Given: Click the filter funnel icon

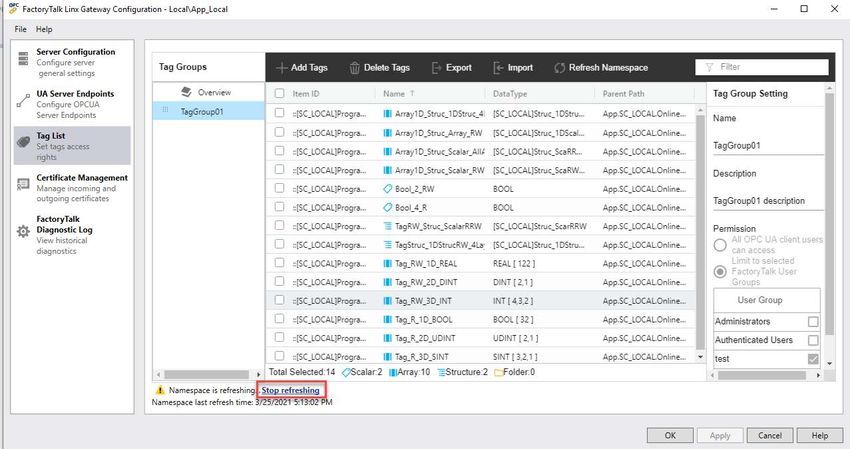Looking at the screenshot, I should coord(709,67).
